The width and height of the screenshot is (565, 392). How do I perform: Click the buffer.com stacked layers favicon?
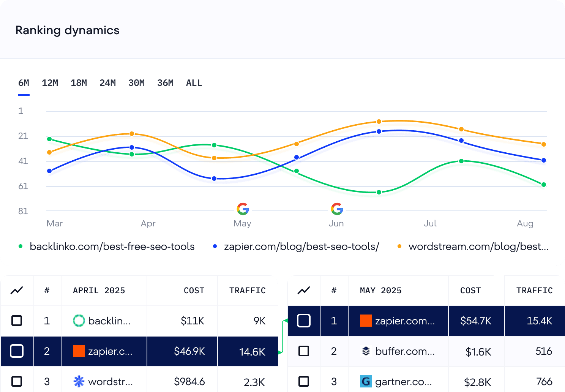pos(366,351)
